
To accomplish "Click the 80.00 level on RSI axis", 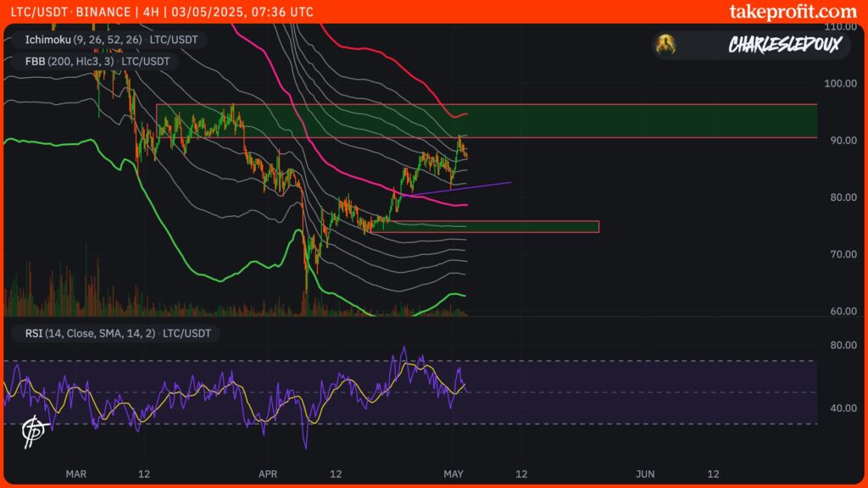I will pos(840,346).
